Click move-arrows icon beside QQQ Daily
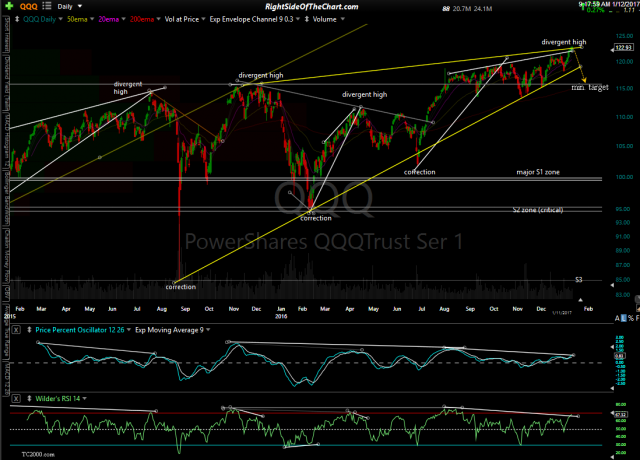The width and height of the screenshot is (640, 460). pyautogui.click(x=17, y=19)
